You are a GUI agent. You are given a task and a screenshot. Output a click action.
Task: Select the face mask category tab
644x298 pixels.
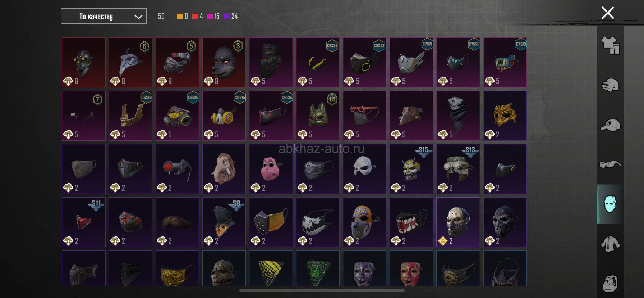click(x=610, y=204)
